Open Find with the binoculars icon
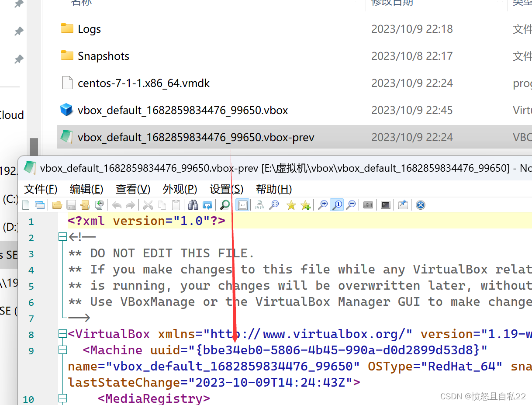Image resolution: width=532 pixels, height=405 pixels. 193,205
